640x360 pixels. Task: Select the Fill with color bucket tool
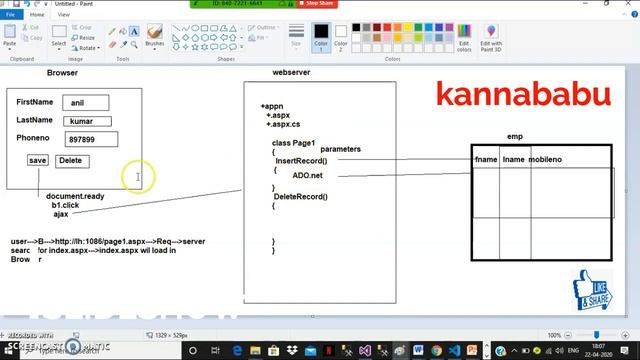point(123,32)
